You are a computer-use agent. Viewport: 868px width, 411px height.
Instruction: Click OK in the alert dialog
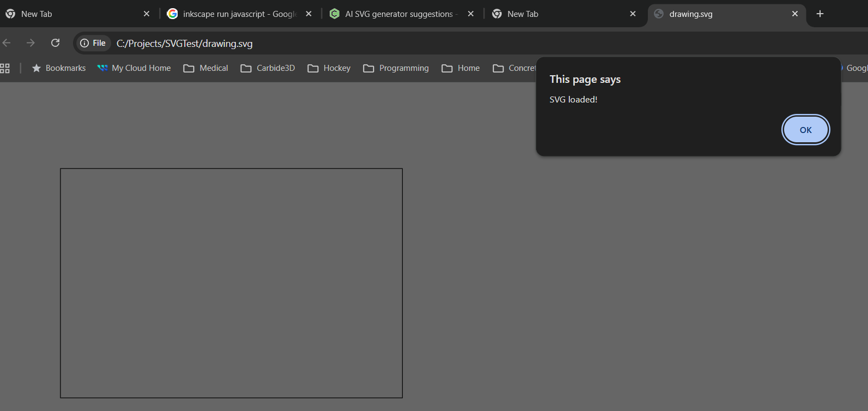(x=805, y=130)
